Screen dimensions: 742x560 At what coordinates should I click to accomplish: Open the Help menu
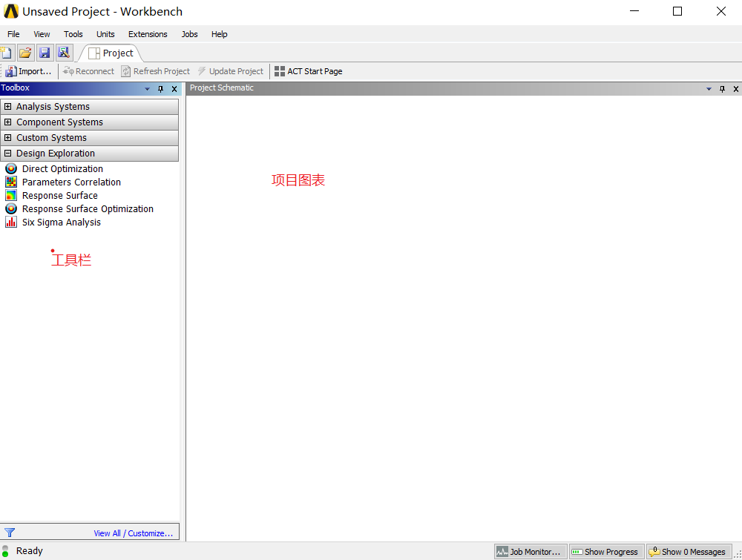pos(219,34)
